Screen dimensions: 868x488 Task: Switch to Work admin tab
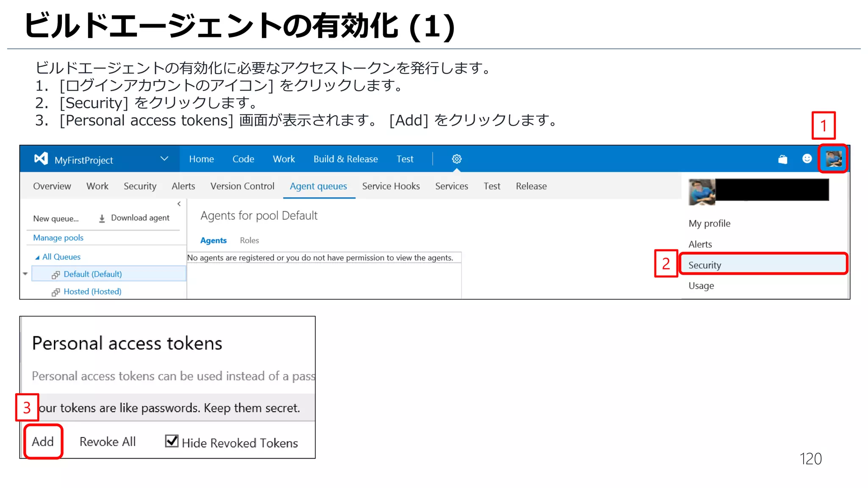(97, 186)
